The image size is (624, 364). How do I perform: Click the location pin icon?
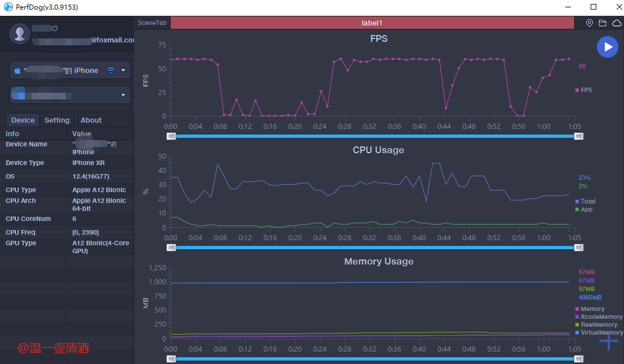590,23
